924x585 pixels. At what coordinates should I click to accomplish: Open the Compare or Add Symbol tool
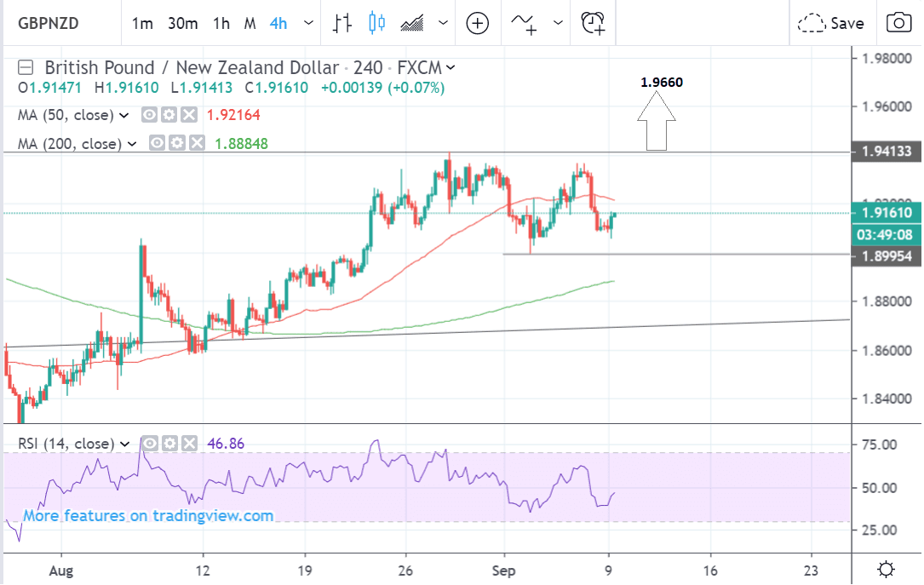[478, 23]
